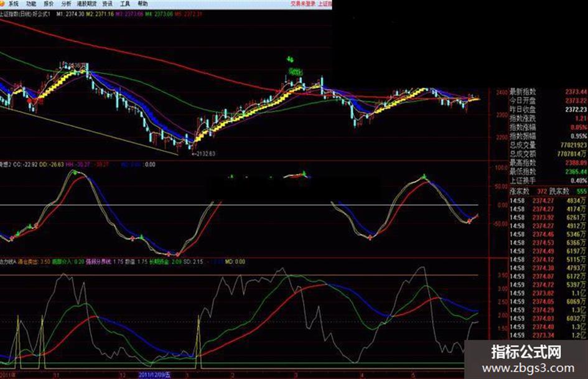Select the tick row with volume 5115万
Screen dimensions: 588x379
click(x=548, y=260)
